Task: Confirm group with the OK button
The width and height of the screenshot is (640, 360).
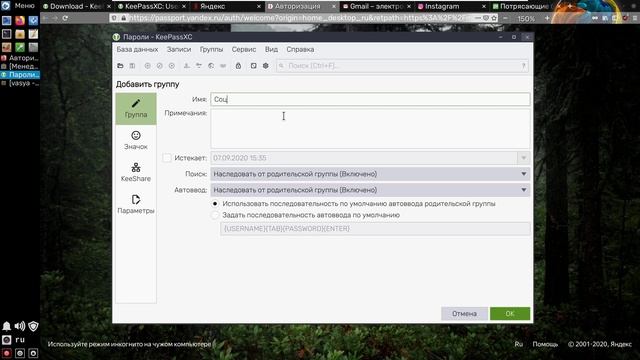Action: click(510, 313)
